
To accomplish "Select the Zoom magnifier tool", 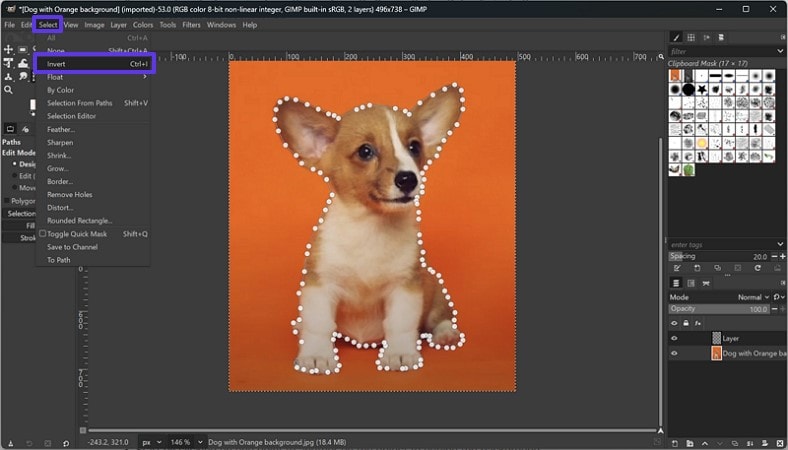I will tap(9, 90).
